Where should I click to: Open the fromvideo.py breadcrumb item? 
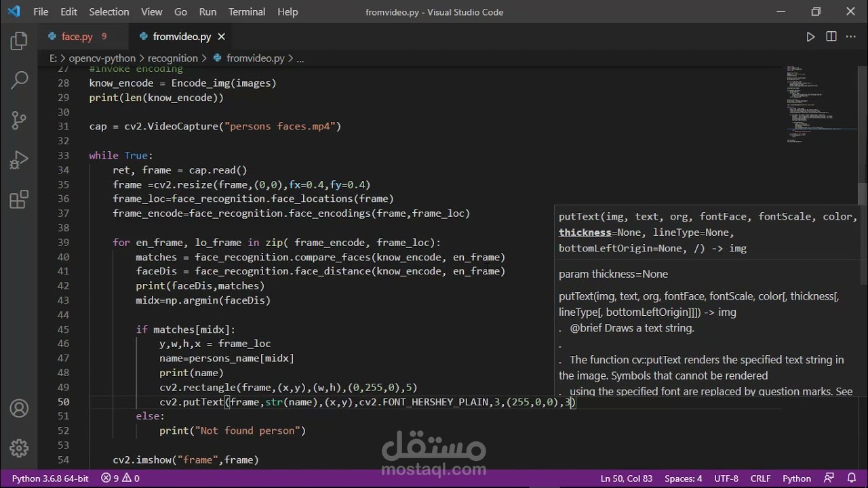249,58
